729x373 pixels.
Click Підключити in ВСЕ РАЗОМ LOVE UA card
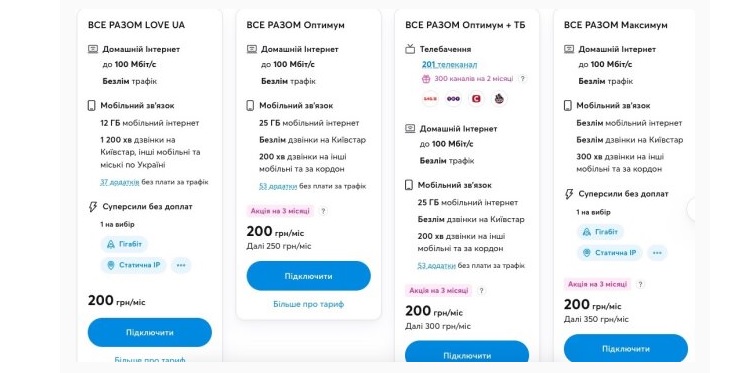click(150, 333)
